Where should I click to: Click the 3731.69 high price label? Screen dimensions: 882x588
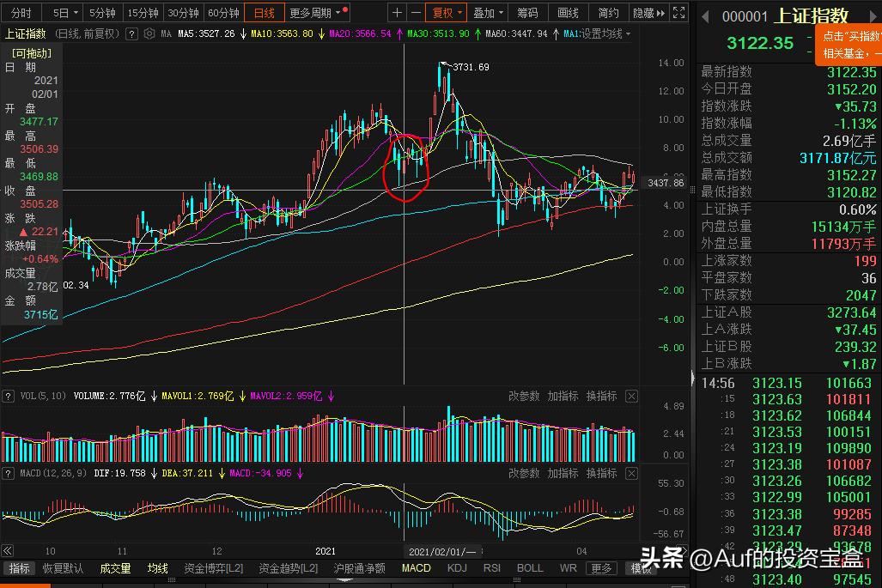coord(471,67)
